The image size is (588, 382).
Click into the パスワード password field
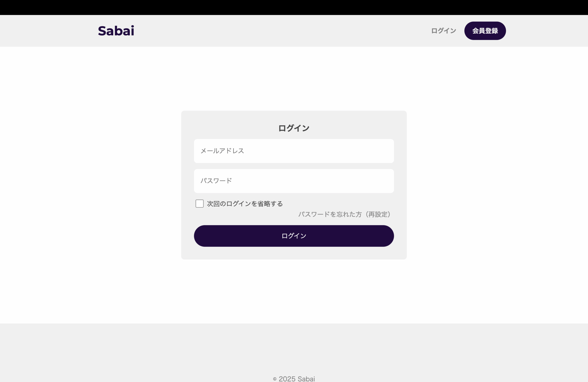294,181
